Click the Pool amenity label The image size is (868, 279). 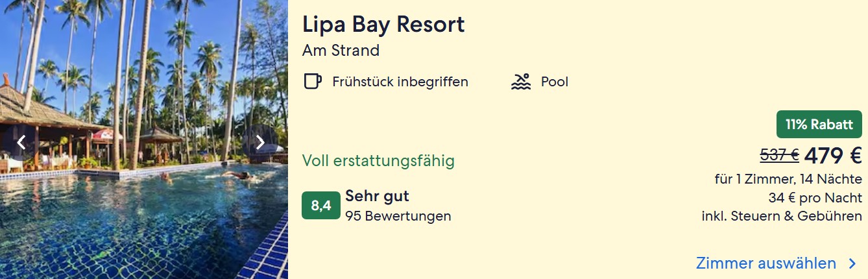[555, 82]
